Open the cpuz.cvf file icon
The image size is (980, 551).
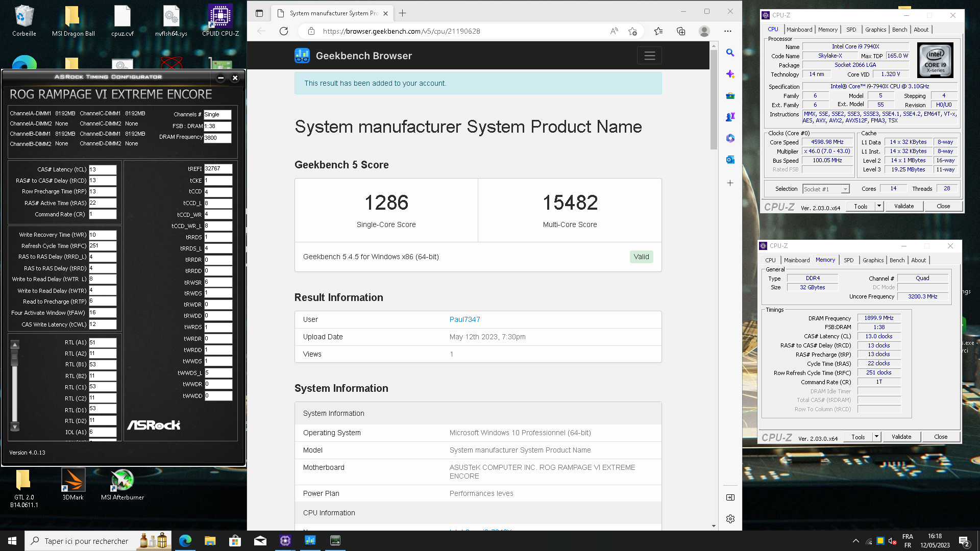pos(122,21)
